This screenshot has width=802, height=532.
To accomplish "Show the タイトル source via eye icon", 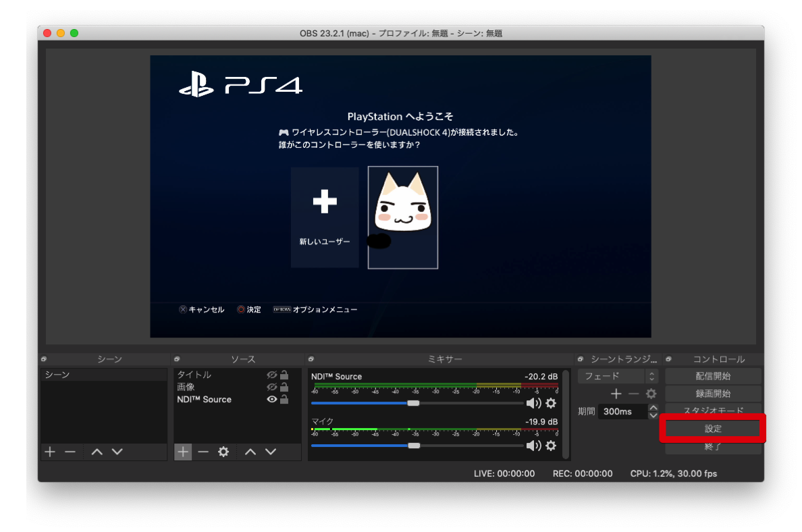I will [271, 375].
